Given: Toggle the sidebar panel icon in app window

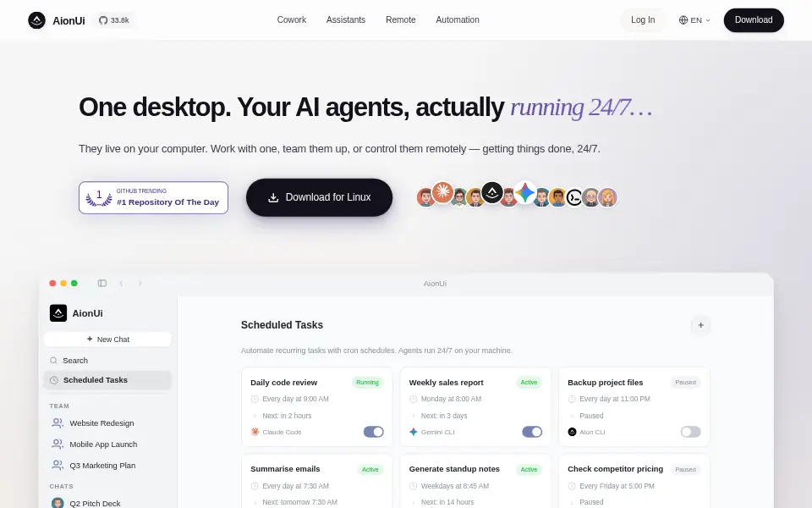Looking at the screenshot, I should click(102, 283).
